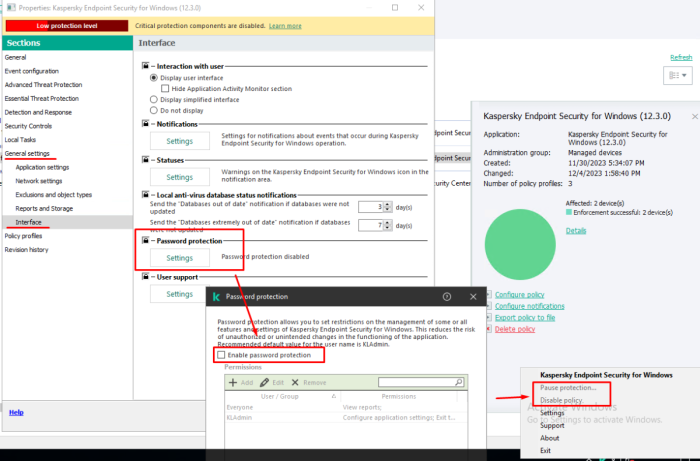Click Export policy to file link
The height and width of the screenshot is (461, 700).
[x=525, y=318]
